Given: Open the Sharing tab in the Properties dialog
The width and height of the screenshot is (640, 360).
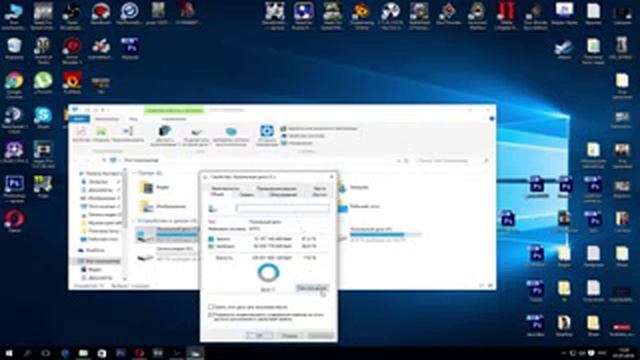Looking at the screenshot, I should click(x=319, y=195).
